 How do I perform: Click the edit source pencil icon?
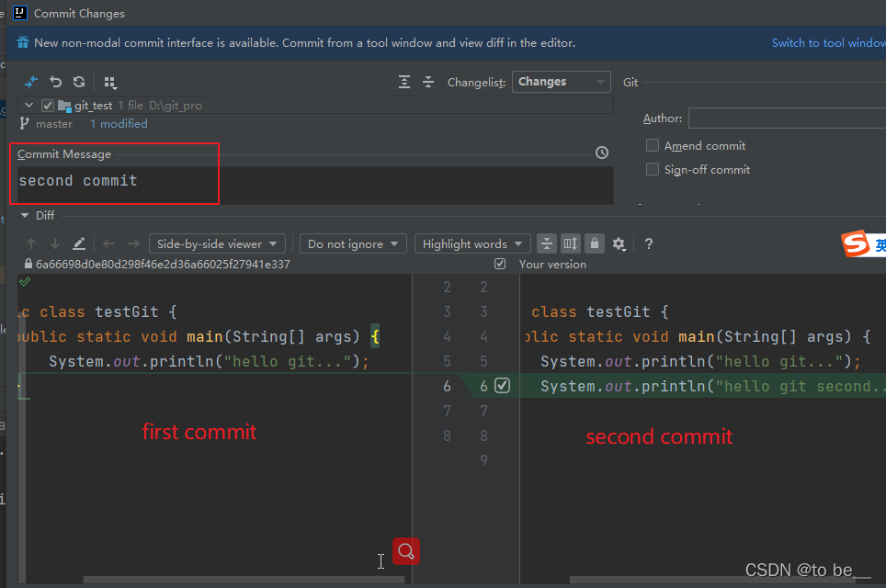[x=79, y=243]
